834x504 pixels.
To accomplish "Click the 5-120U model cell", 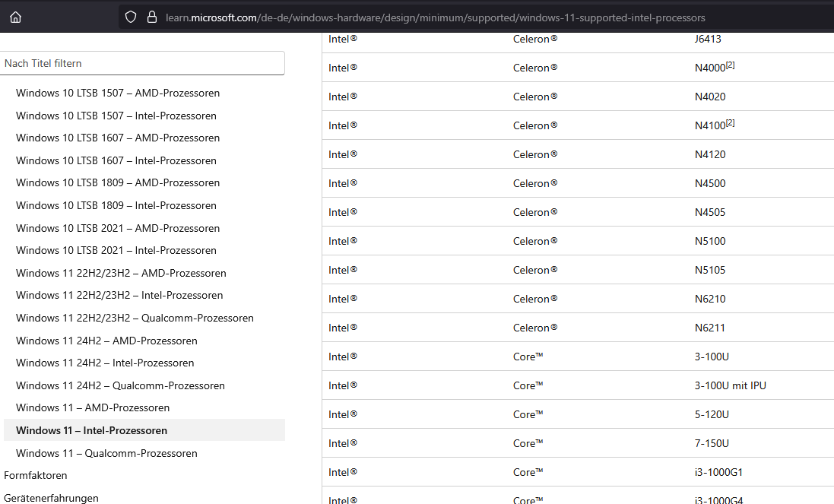I will (712, 415).
